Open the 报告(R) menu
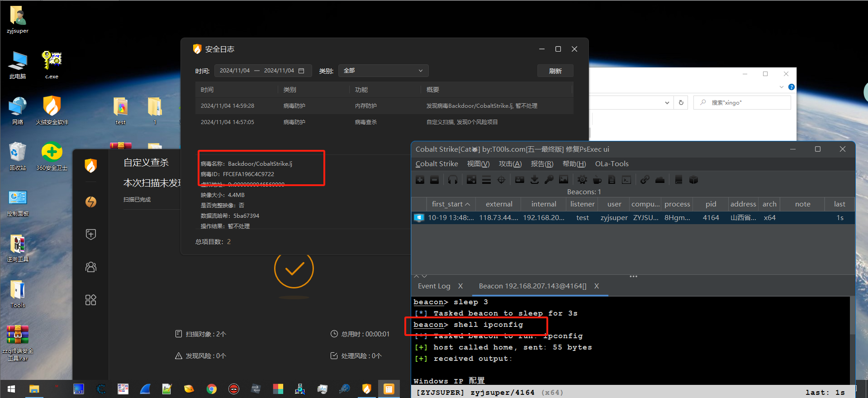Screen dimensions: 868x398 click(x=542, y=164)
